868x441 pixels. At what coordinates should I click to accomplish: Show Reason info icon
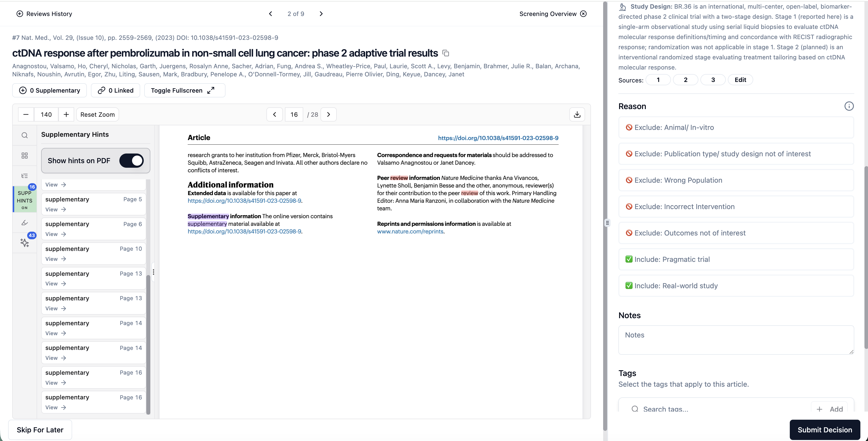(x=849, y=106)
